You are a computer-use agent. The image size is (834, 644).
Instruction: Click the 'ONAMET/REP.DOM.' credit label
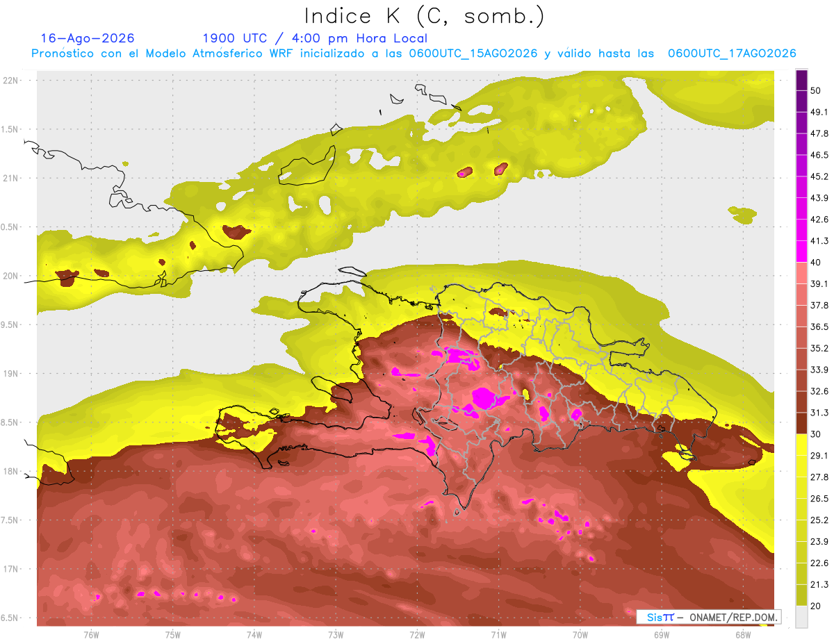[733, 617]
